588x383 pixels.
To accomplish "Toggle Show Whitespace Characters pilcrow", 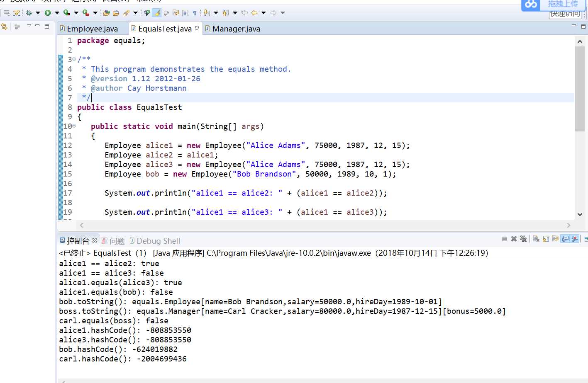I will coord(194,13).
